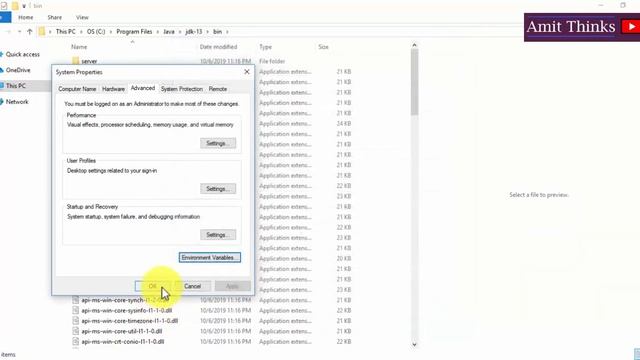
Task: Navigate to Java breadcrumb
Action: coord(169,31)
